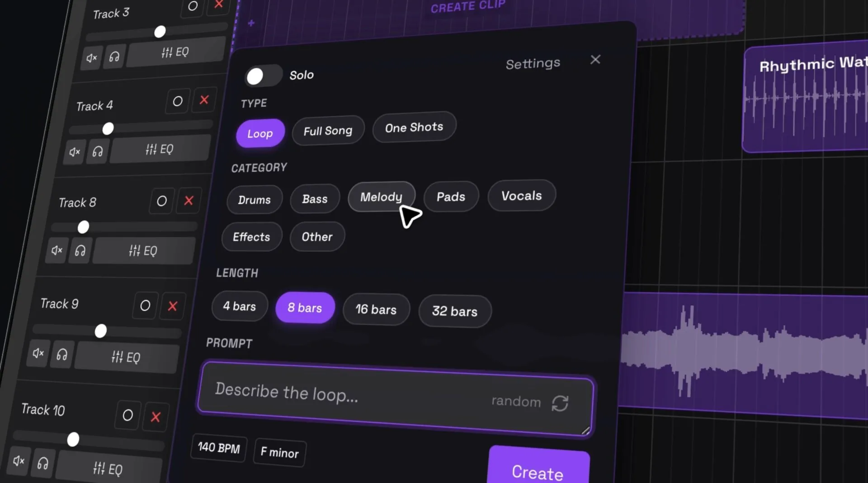Set length to 16 bars
The width and height of the screenshot is (868, 483).
(376, 309)
